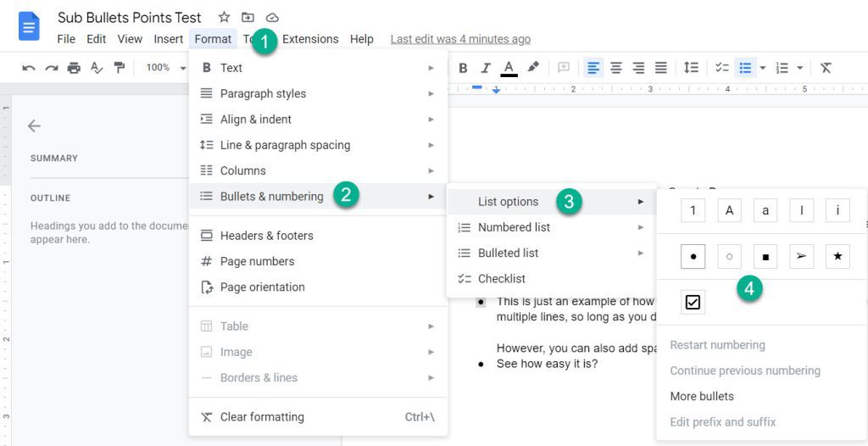Open line and paragraph spacing tool

click(691, 68)
